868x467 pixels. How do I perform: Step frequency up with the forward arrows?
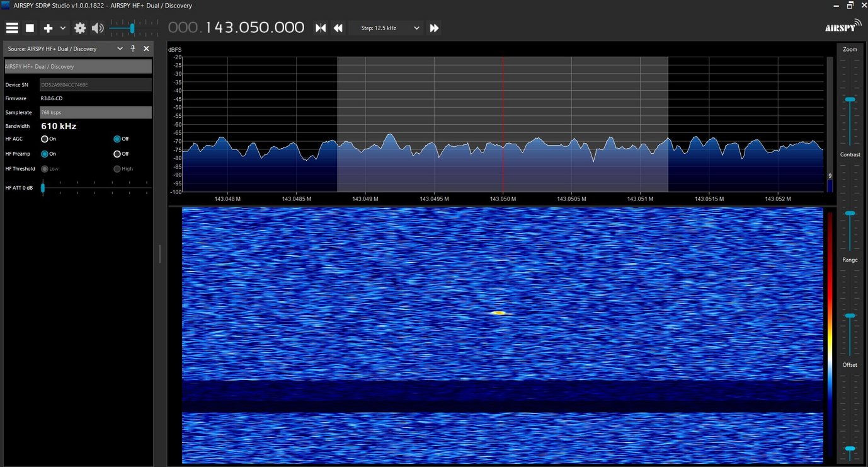pos(434,28)
